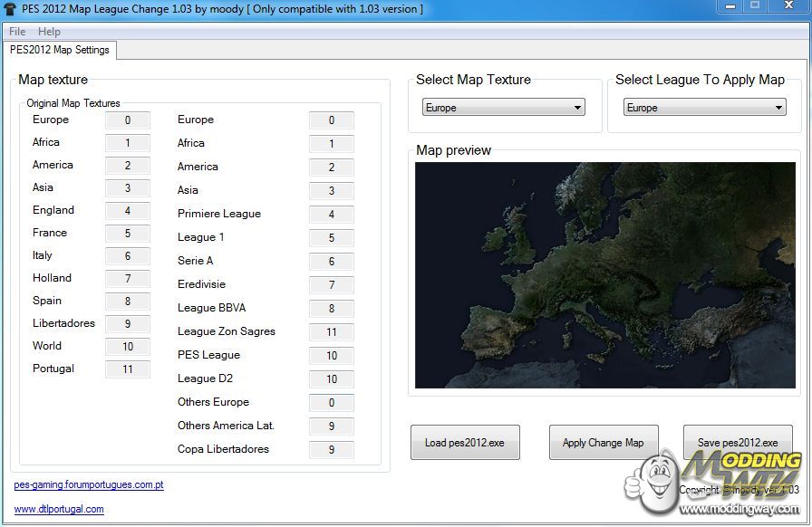The width and height of the screenshot is (812, 527).
Task: Click the Europe map preview image
Action: click(x=604, y=275)
